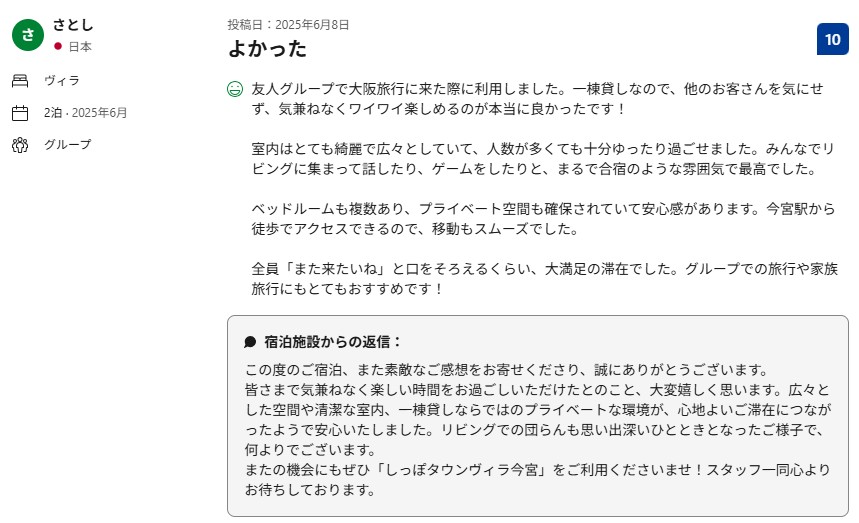Click the review title よかった

pos(267,48)
